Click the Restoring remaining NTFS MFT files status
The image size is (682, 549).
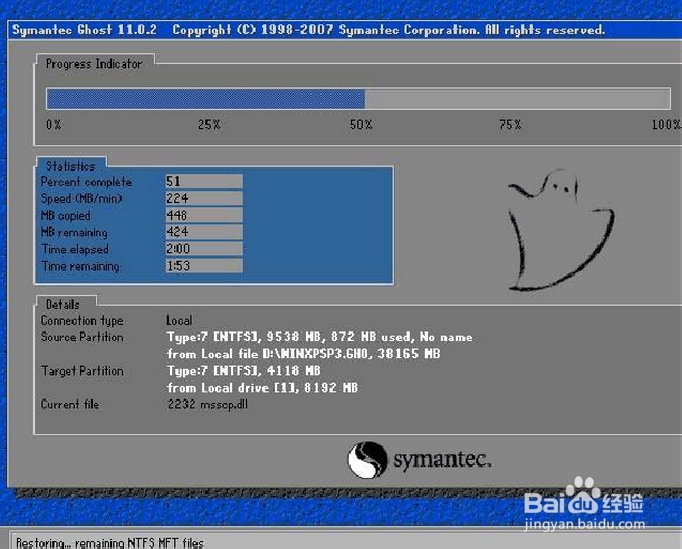(x=110, y=543)
